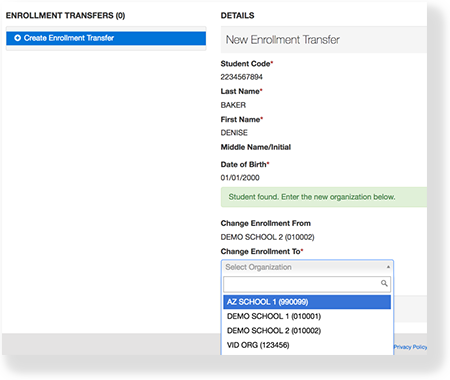Click the Change Enrollment To label
Viewport: 450px width, 380px height.
262,252
